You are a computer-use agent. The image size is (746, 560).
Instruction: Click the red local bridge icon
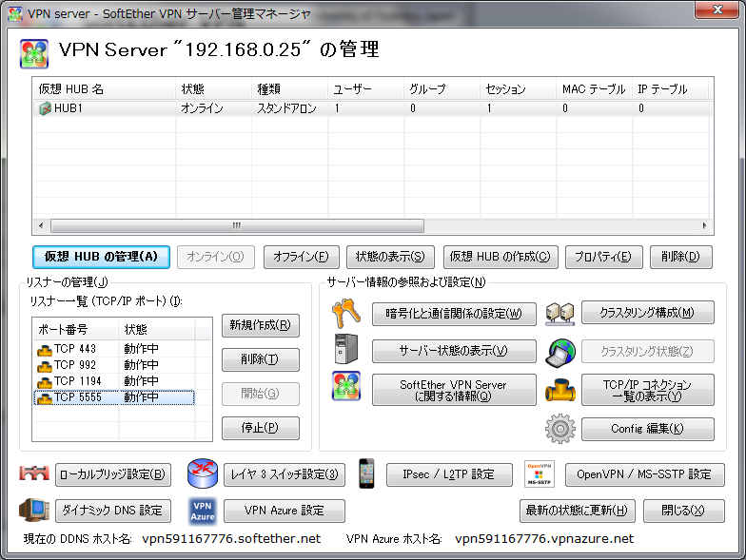coord(34,473)
